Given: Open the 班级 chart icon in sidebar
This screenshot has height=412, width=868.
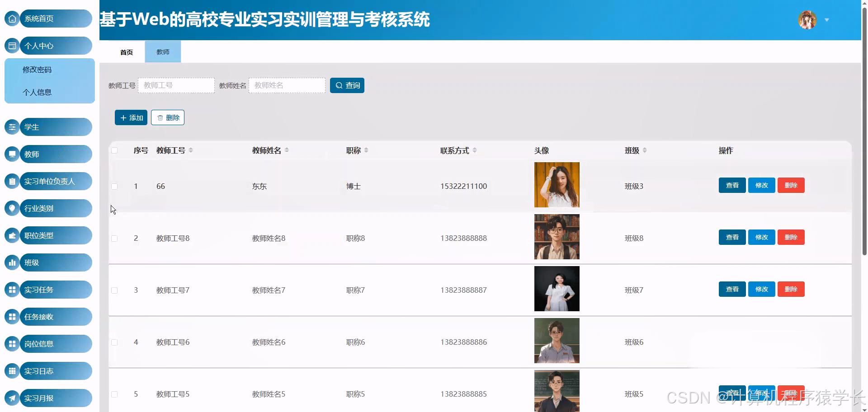Looking at the screenshot, I should [12, 262].
